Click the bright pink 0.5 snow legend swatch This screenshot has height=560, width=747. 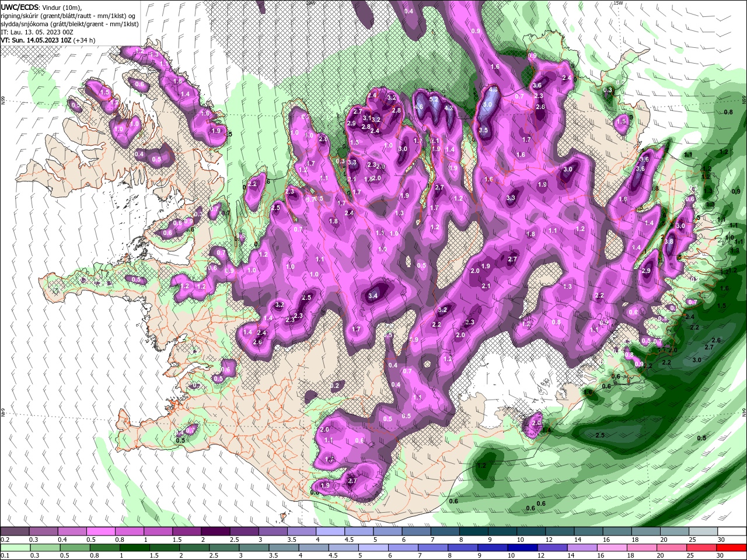(100, 531)
